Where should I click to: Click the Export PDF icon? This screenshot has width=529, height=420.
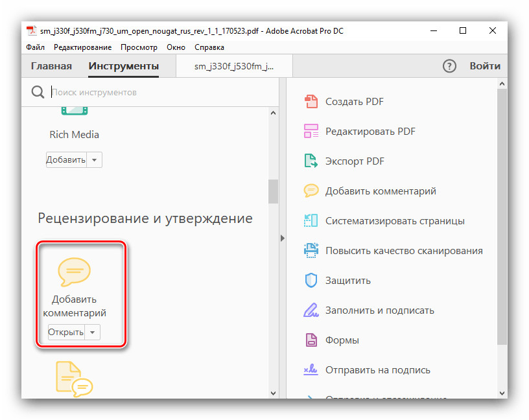coord(311,161)
